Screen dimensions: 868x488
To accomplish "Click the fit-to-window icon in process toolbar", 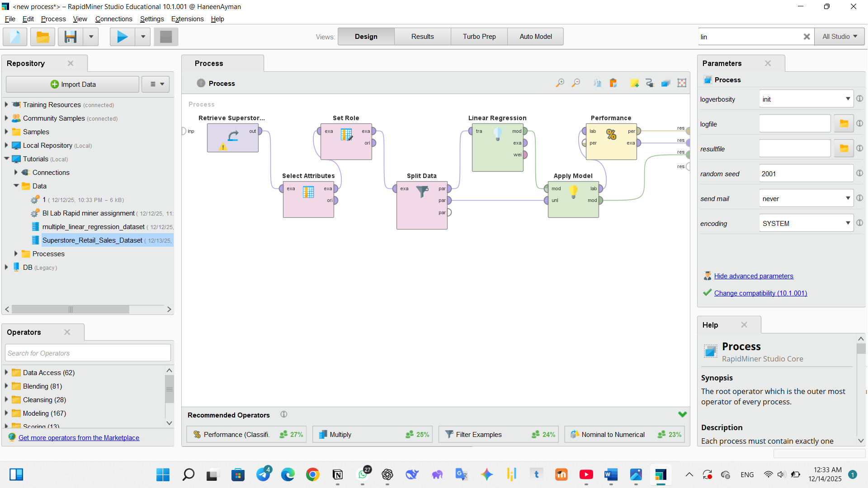I will point(682,83).
